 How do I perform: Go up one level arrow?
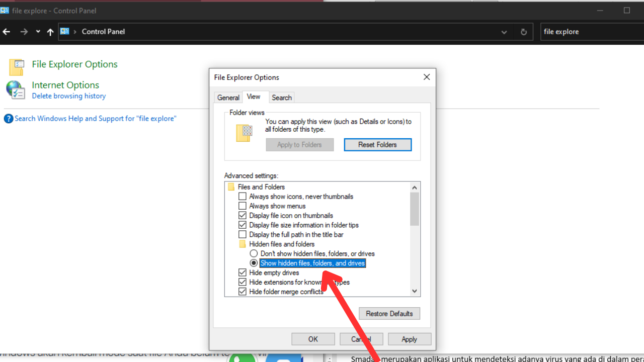(50, 32)
